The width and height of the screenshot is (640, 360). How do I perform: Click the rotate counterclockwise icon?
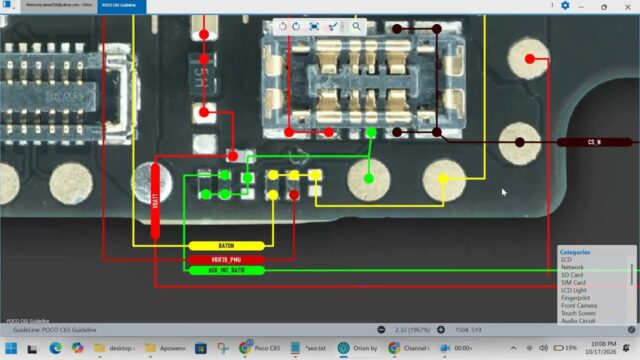coord(282,27)
